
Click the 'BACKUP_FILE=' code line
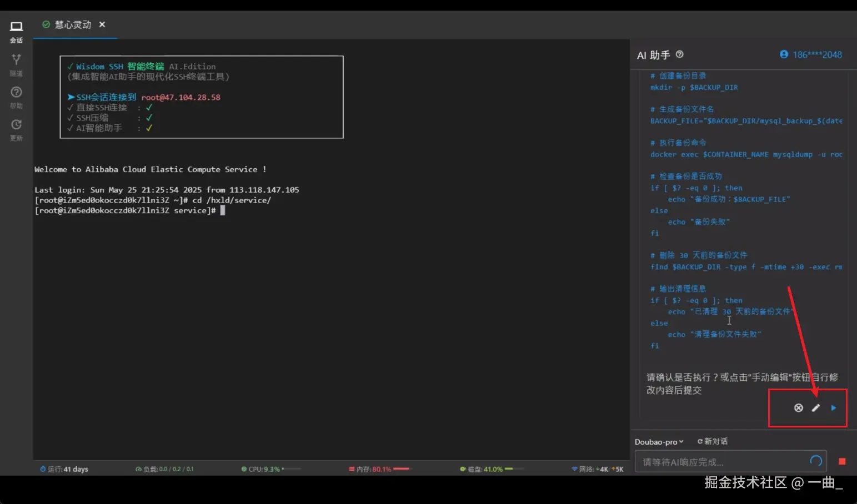[x=746, y=120]
